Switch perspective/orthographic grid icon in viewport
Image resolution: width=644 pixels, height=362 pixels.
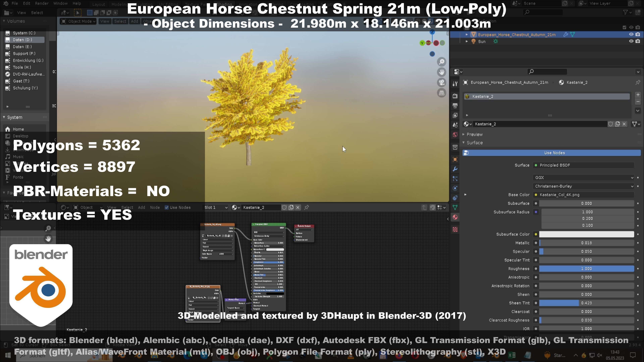coord(442,93)
